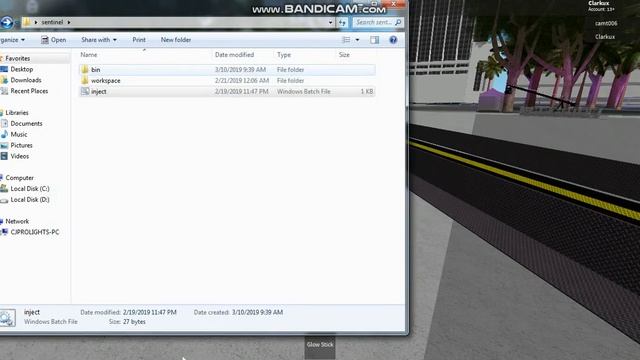640x360 pixels.
Task: Select Favorites group header
Action: [18, 58]
